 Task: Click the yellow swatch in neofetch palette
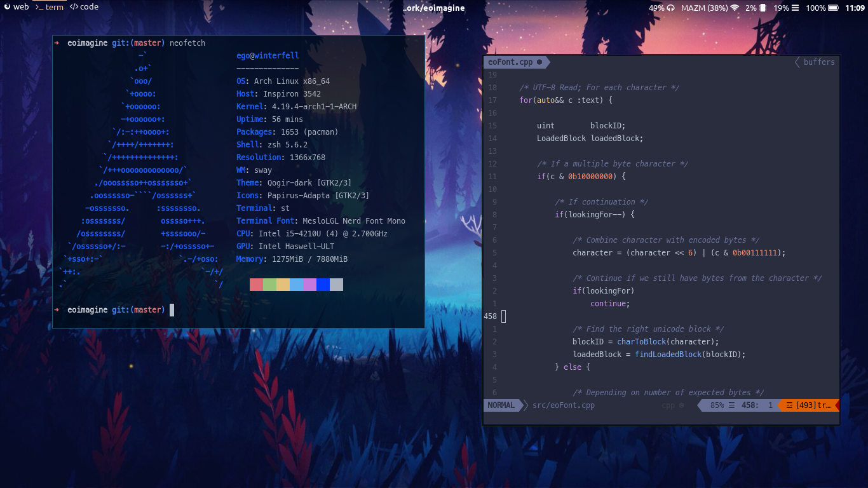283,285
